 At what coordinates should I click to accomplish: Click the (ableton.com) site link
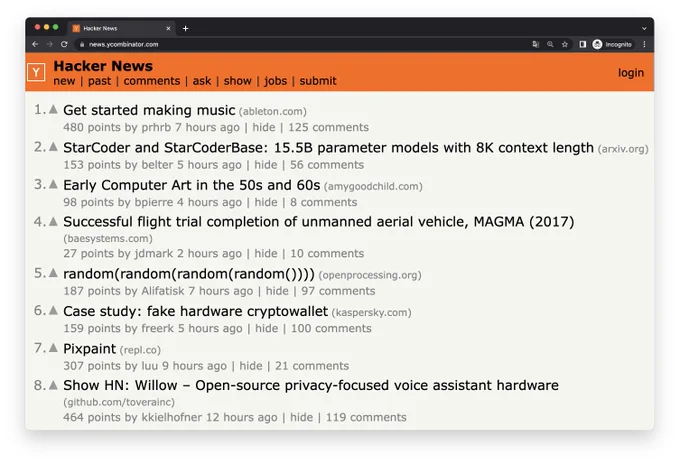(273, 112)
